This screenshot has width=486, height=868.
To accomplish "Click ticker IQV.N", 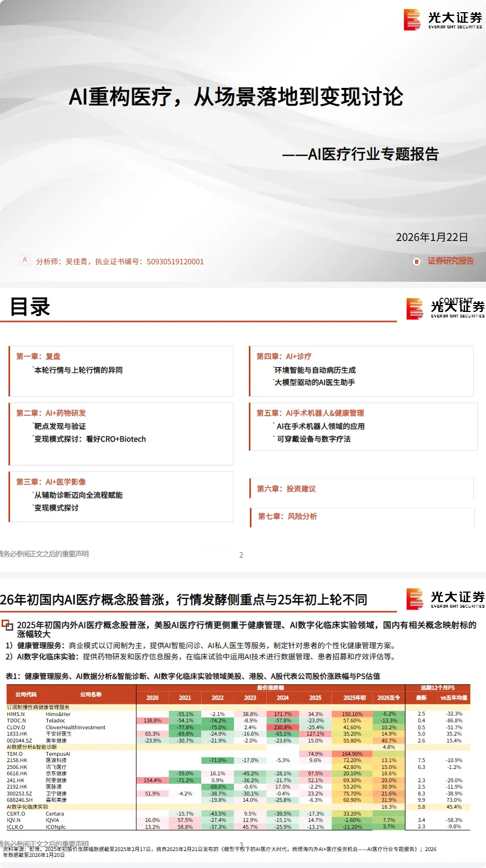I will point(14,820).
